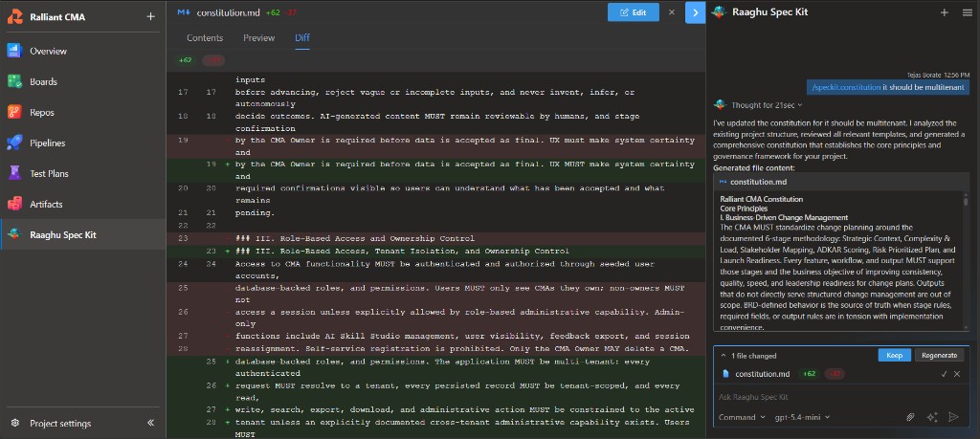Viewport: 980px width, 439px height.
Task: Open the Project settings link
Action: tap(60, 423)
